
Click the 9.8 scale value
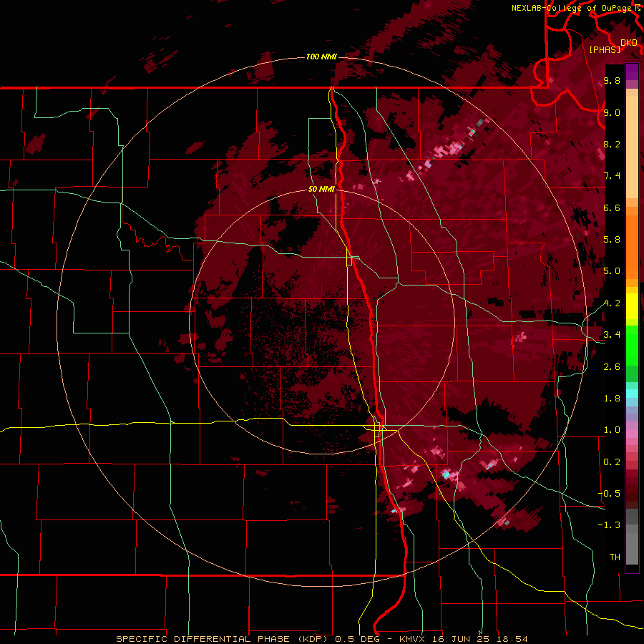(x=612, y=80)
